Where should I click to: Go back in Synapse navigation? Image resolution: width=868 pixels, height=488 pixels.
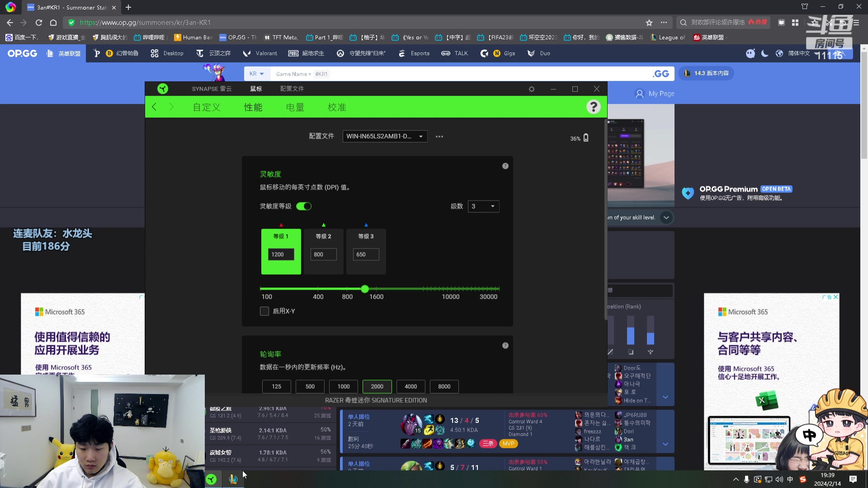[x=154, y=107]
